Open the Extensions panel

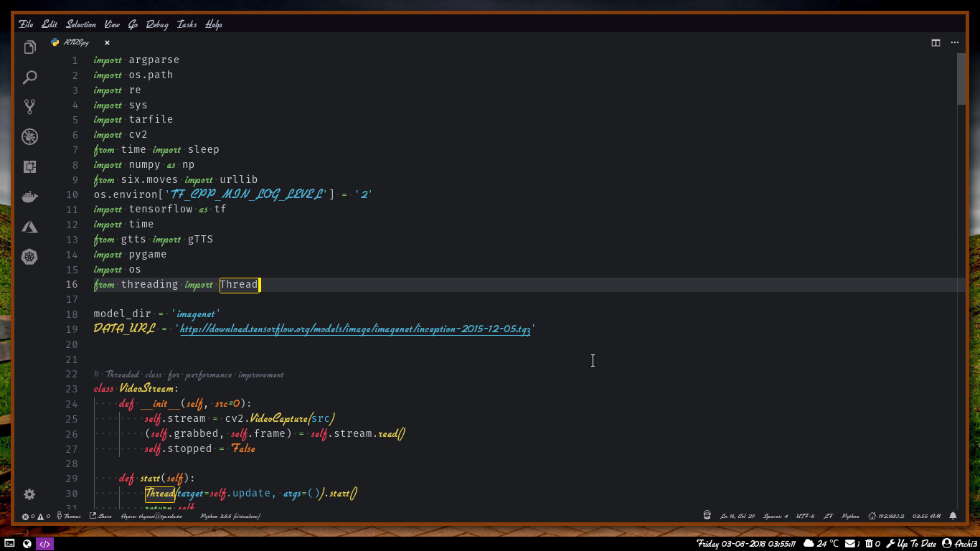point(29,166)
